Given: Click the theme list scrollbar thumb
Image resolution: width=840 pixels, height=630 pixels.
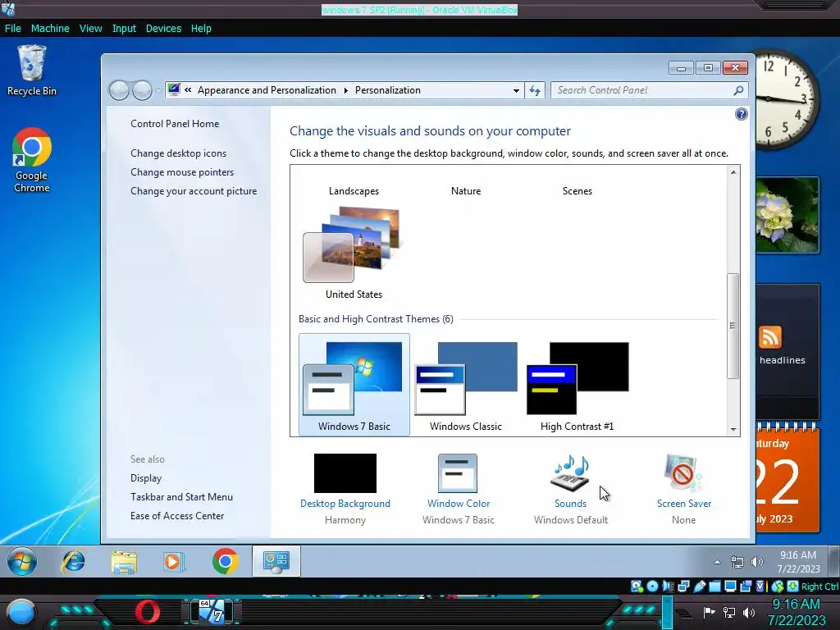Looking at the screenshot, I should tap(733, 326).
